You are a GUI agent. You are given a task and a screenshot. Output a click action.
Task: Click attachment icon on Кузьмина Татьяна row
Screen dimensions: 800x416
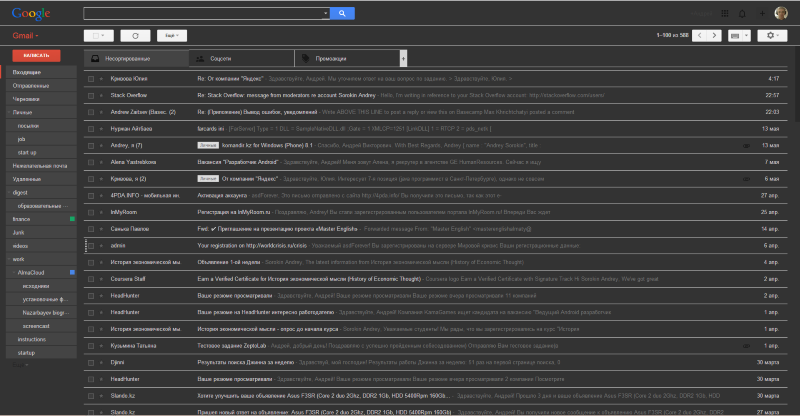click(x=746, y=346)
